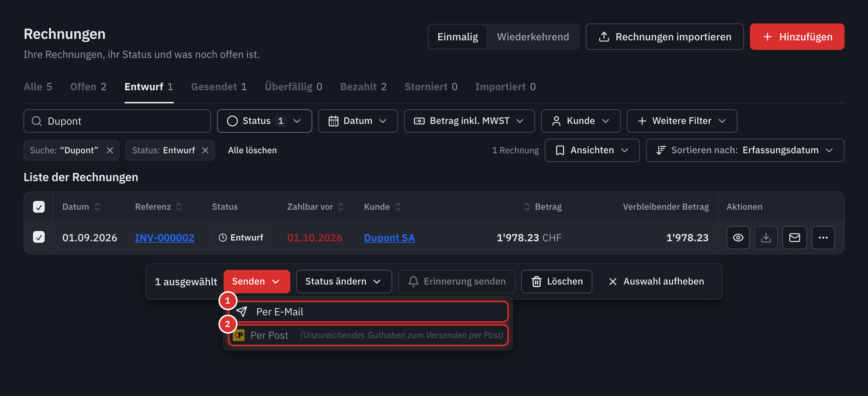Remove the Suche "Dupont" filter chip
The image size is (868, 396).
pyautogui.click(x=110, y=150)
